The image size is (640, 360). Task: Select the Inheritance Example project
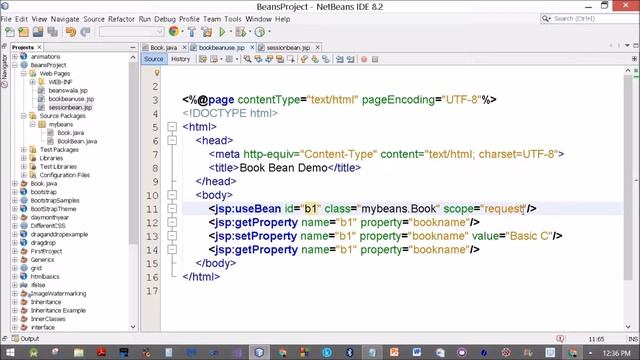click(58, 311)
